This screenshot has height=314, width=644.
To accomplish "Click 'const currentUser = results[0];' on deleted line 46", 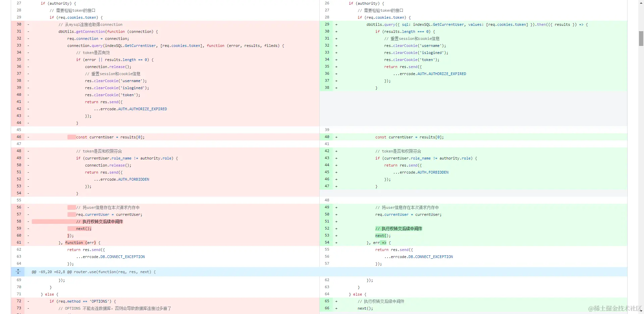I will (x=110, y=137).
